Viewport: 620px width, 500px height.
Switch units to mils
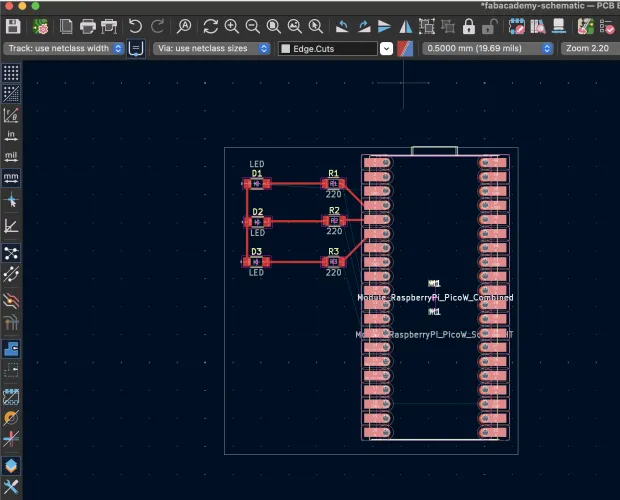pyautogui.click(x=11, y=157)
